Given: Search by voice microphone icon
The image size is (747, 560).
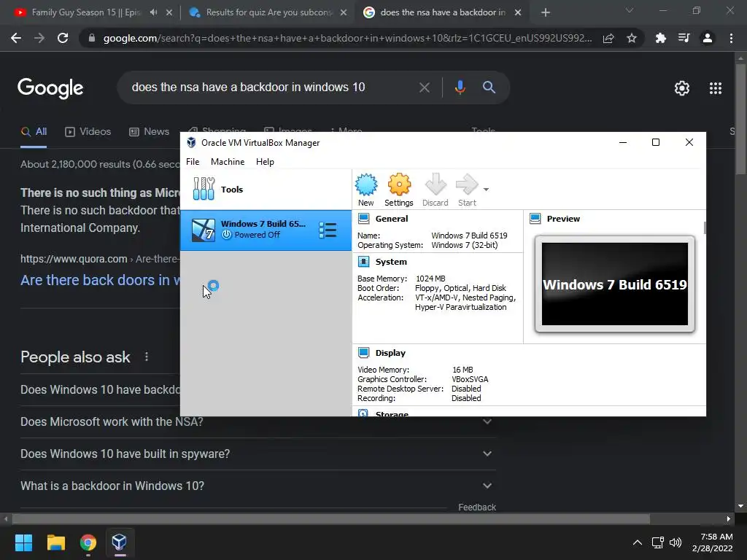Looking at the screenshot, I should click(x=460, y=87).
